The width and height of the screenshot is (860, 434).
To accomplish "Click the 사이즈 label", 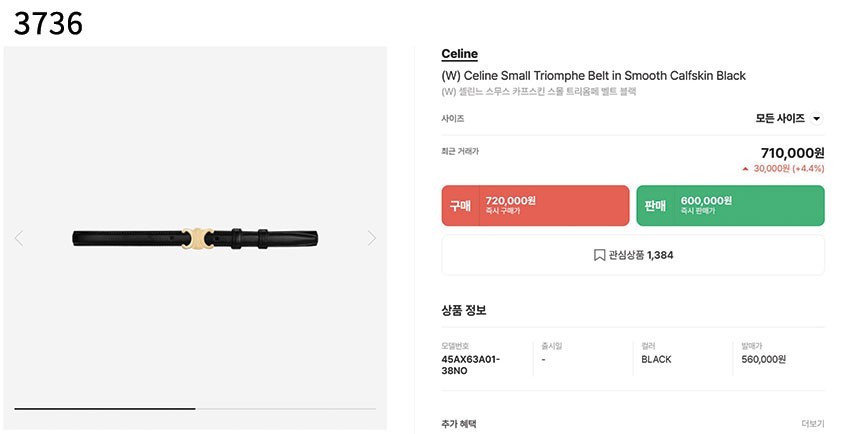I will (452, 118).
